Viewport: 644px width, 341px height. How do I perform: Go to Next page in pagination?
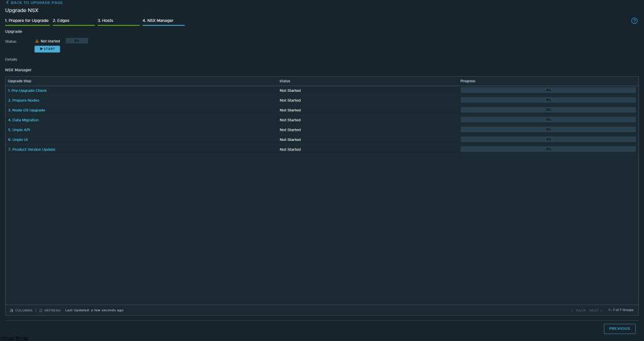pos(596,310)
